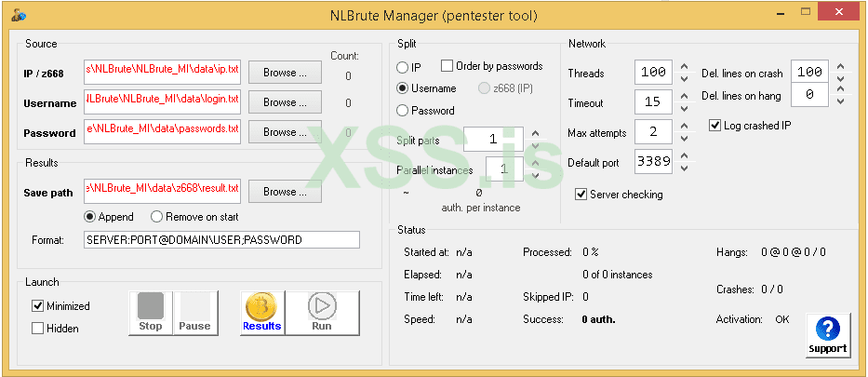
Task: Select the Append radio button
Action: click(89, 217)
